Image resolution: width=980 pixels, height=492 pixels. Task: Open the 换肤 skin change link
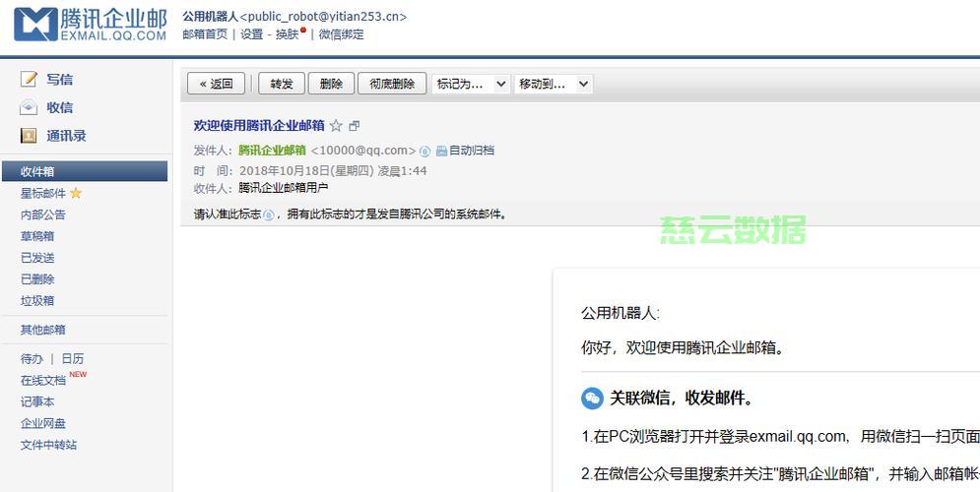[x=287, y=34]
